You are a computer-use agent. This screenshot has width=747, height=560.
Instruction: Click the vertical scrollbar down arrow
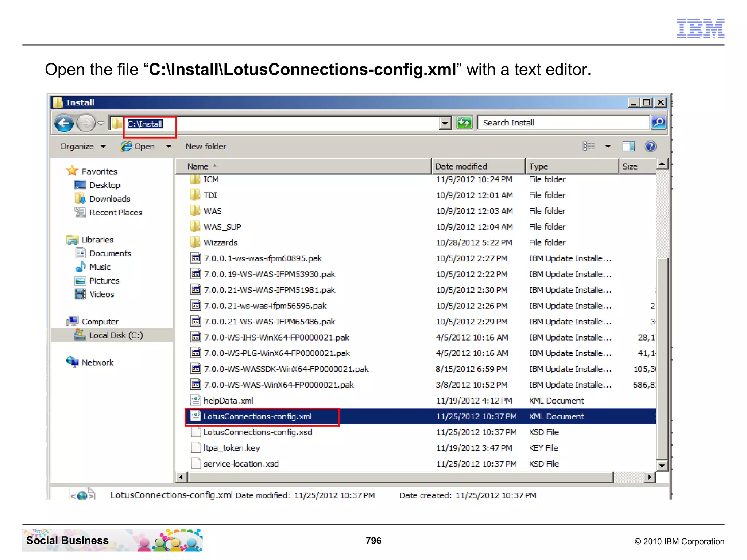click(x=662, y=466)
